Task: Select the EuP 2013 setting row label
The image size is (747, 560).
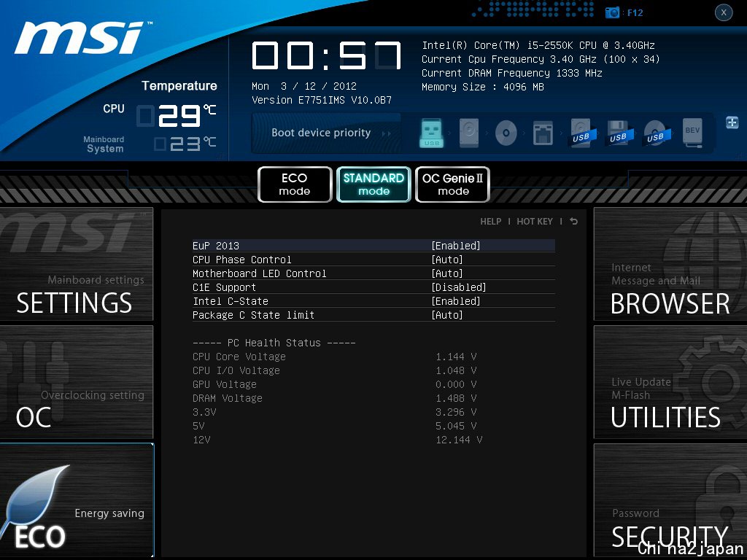Action: [216, 246]
